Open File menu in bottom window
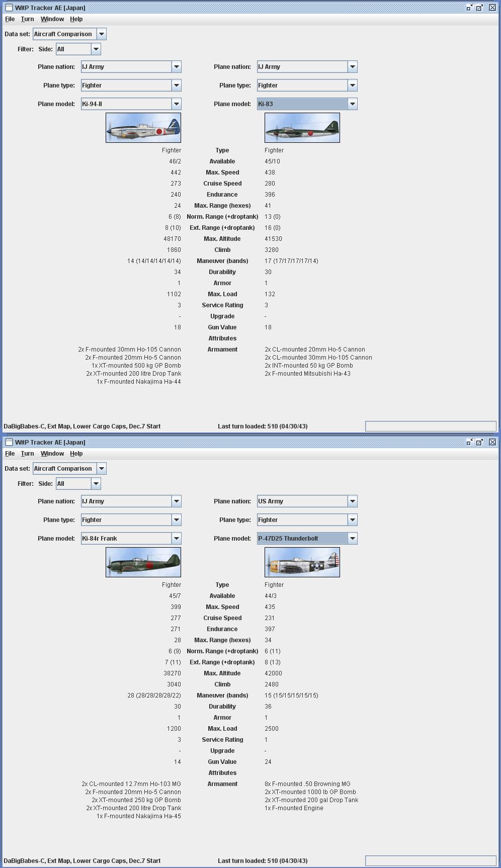 click(x=10, y=454)
